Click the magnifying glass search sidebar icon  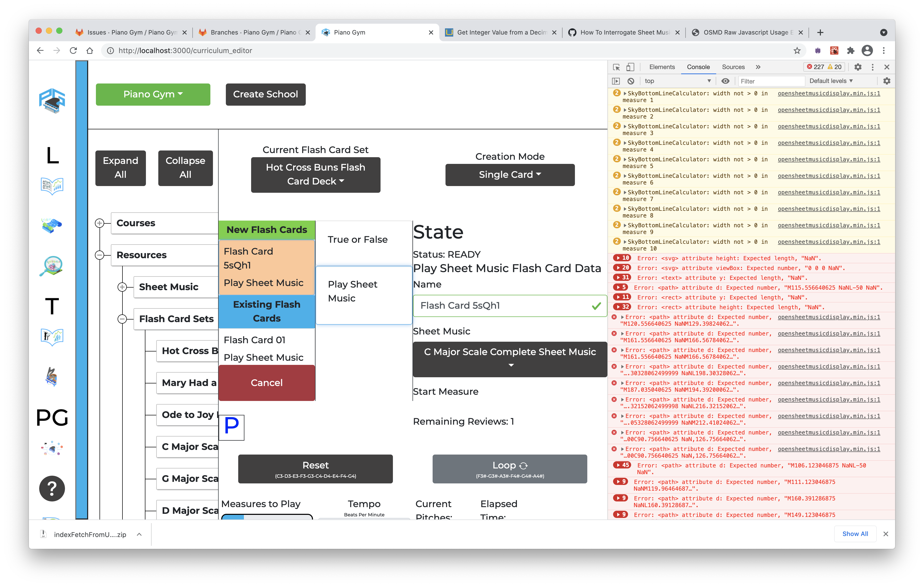coord(52,266)
